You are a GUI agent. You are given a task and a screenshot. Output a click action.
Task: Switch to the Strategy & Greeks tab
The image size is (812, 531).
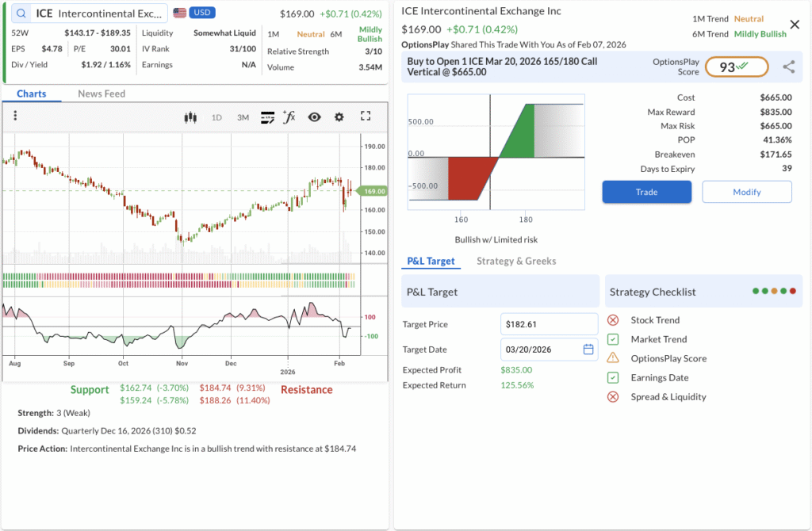point(516,261)
